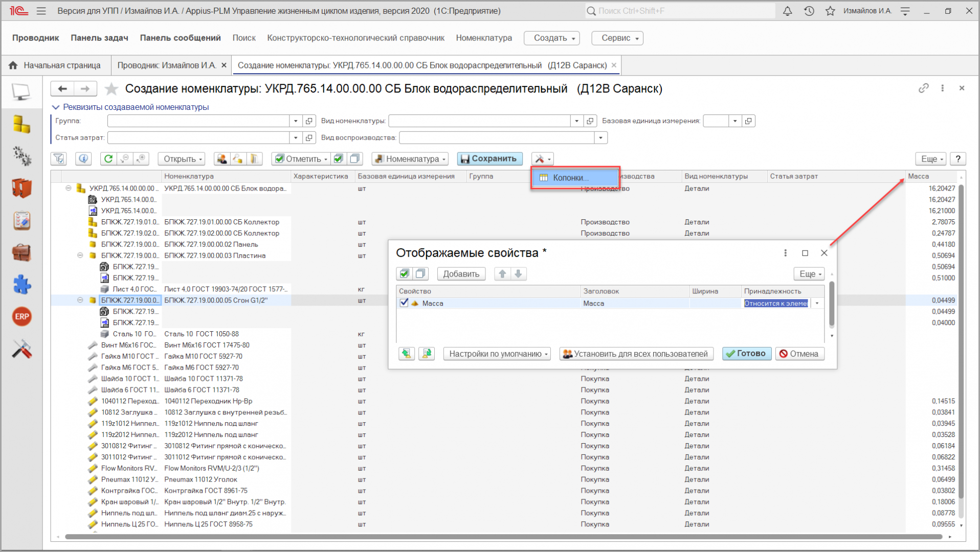980x552 pixels.
Task: Click uncheck-all button in properties dialog
Action: coord(420,274)
